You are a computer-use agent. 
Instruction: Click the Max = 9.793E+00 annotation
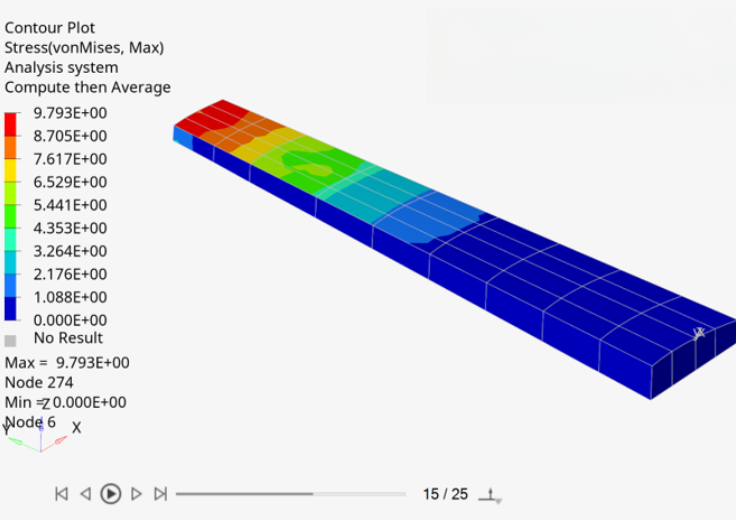coord(67,363)
